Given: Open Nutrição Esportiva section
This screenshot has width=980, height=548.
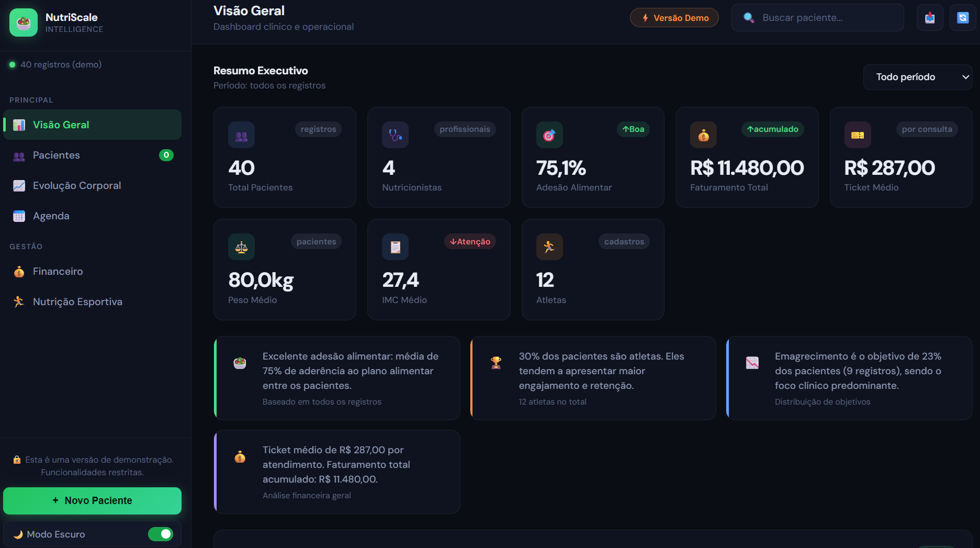Looking at the screenshot, I should pos(93,301).
